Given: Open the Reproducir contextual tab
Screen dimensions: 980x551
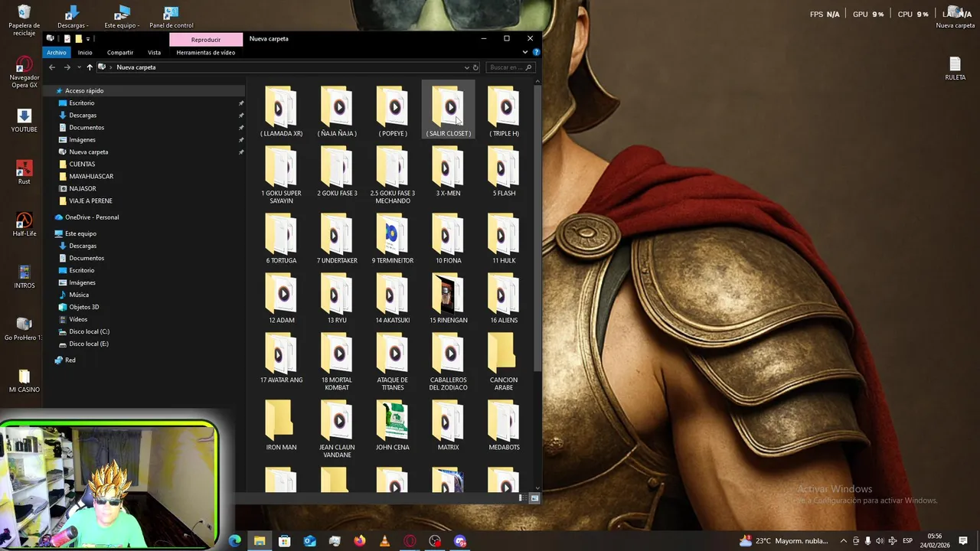Looking at the screenshot, I should tap(205, 39).
